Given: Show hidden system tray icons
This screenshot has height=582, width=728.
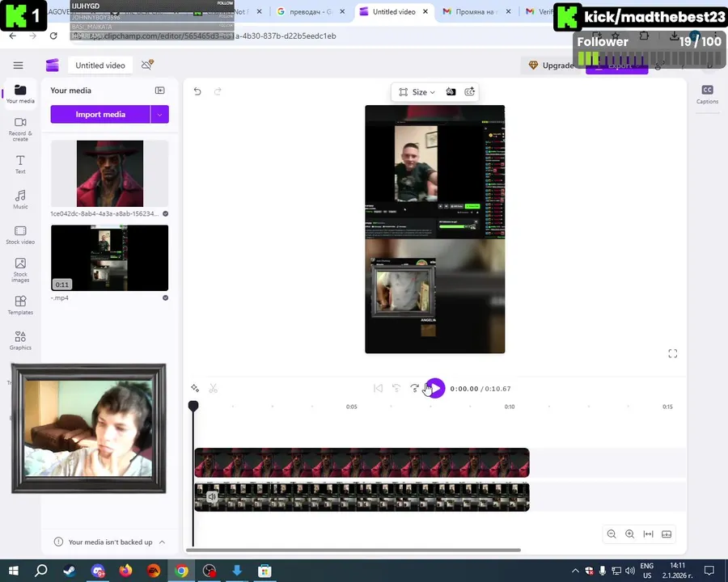Looking at the screenshot, I should pos(575,571).
